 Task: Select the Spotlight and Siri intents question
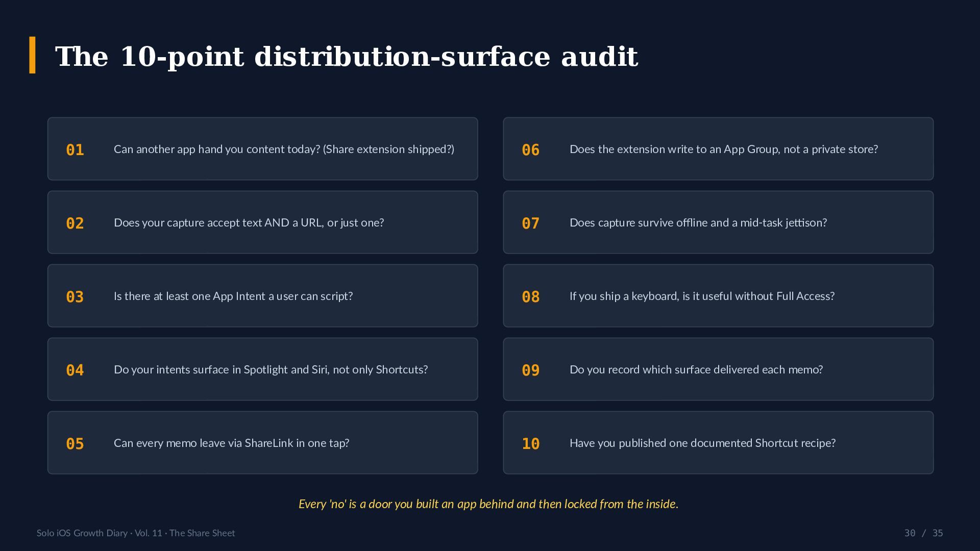[271, 369]
